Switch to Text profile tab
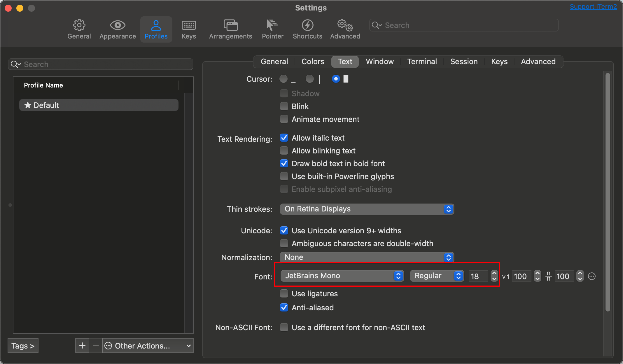The height and width of the screenshot is (364, 623). [x=345, y=62]
